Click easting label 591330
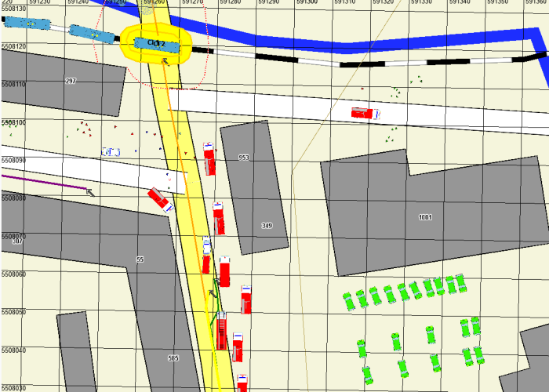 [421, 2]
